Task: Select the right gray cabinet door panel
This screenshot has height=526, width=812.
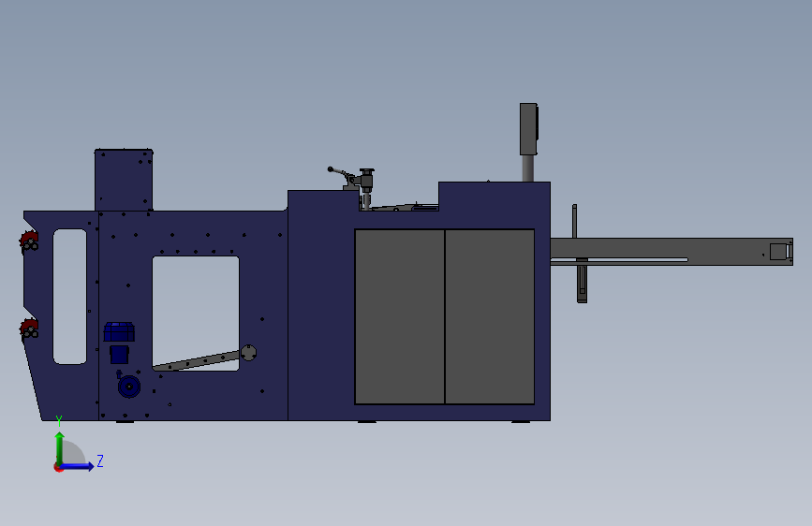Action: coord(490,316)
